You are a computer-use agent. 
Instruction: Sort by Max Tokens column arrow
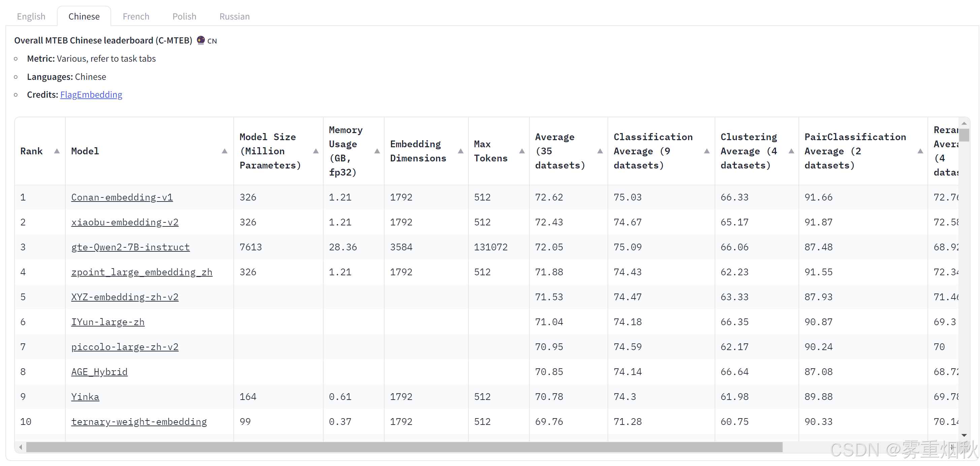[522, 151]
